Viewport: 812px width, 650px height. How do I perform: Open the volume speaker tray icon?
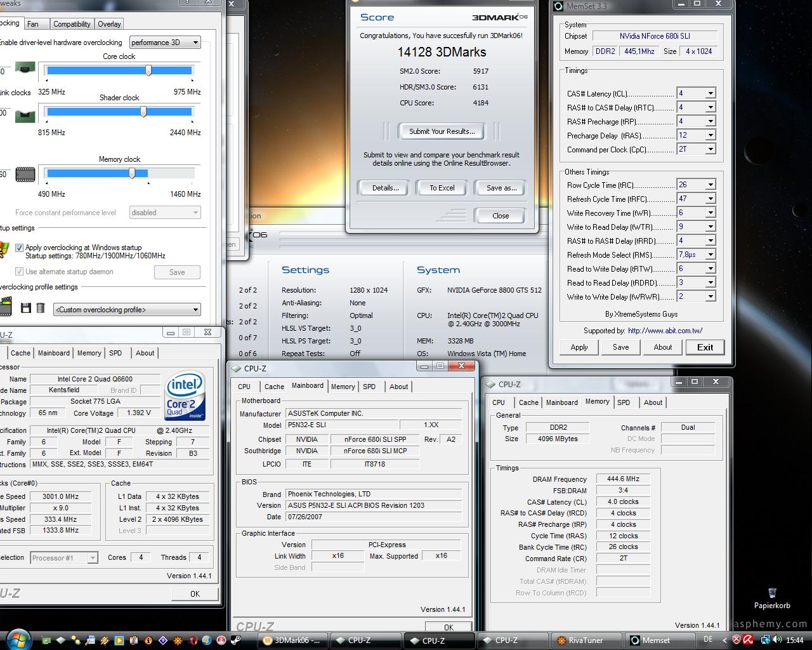point(777,640)
